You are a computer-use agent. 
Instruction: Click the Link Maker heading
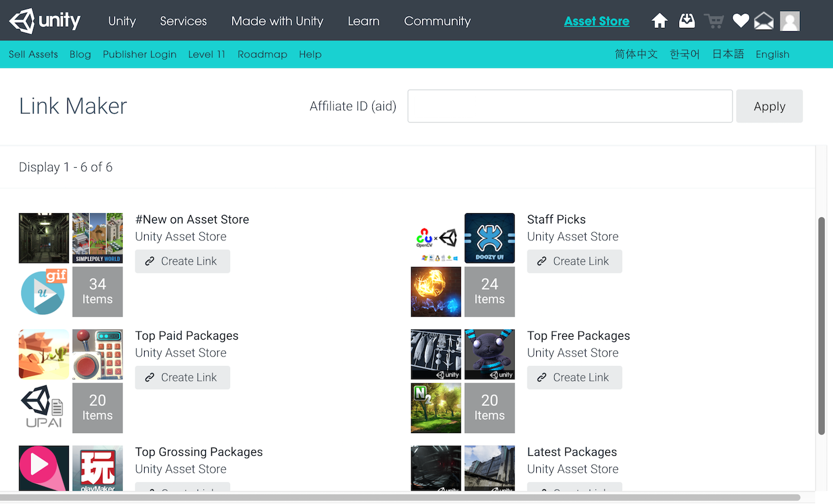(x=73, y=106)
